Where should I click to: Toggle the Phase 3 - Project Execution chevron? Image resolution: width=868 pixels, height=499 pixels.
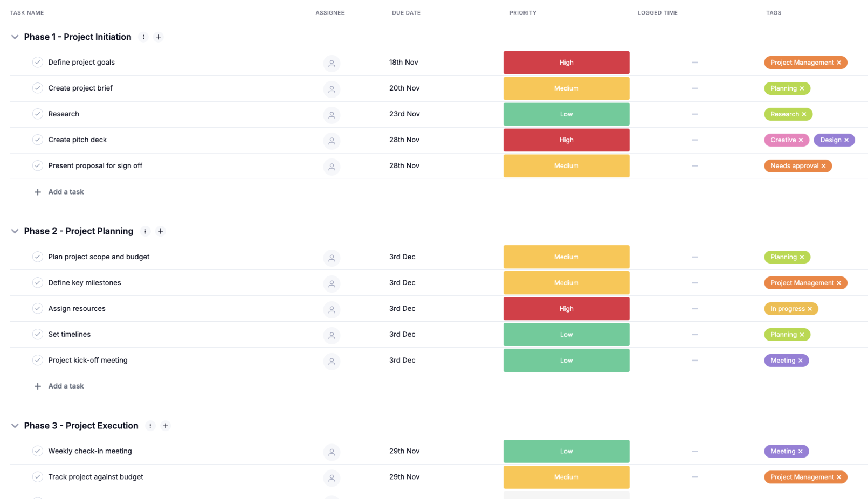coord(15,426)
